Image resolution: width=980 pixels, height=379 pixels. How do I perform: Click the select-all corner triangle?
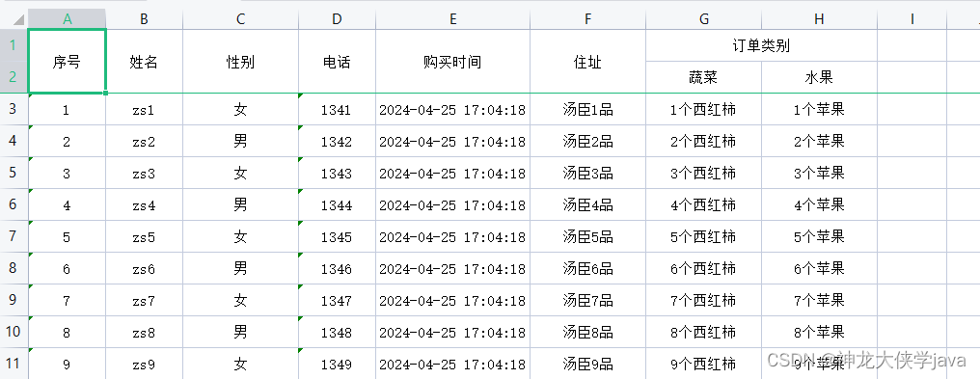[18, 20]
